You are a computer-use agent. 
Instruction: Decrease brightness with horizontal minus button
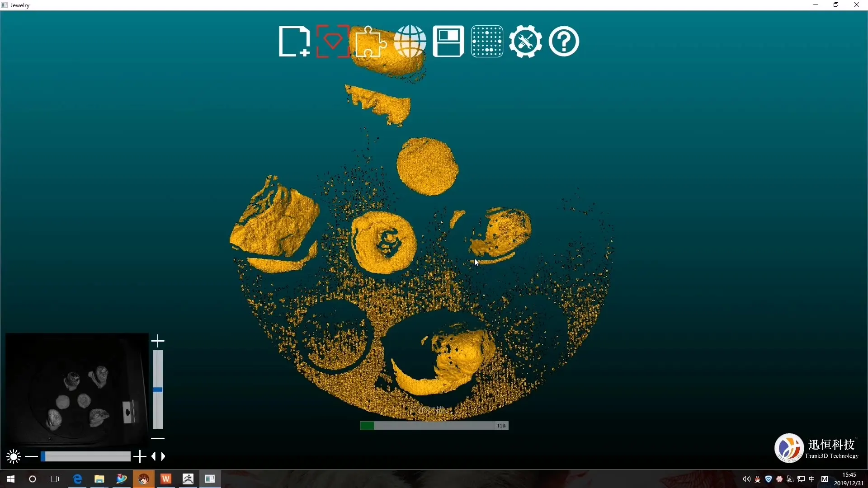pyautogui.click(x=31, y=457)
